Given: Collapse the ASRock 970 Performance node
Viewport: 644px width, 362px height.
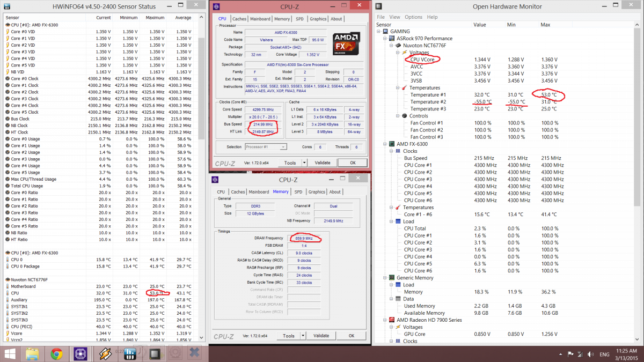Looking at the screenshot, I should 385,39.
